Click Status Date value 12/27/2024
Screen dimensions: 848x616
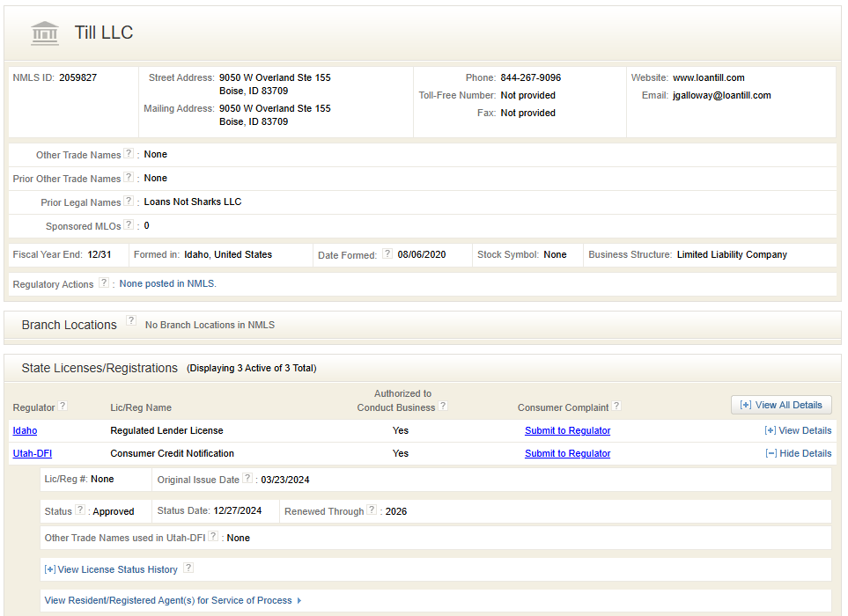click(x=238, y=510)
